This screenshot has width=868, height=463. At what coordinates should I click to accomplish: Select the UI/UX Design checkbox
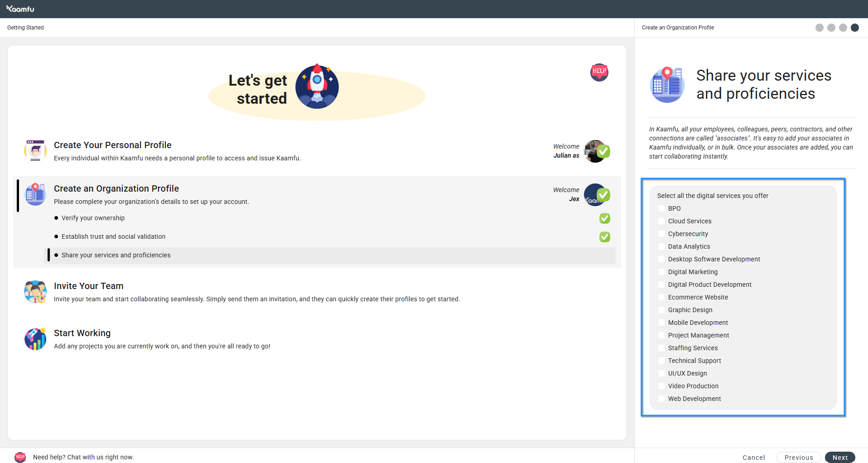point(661,373)
